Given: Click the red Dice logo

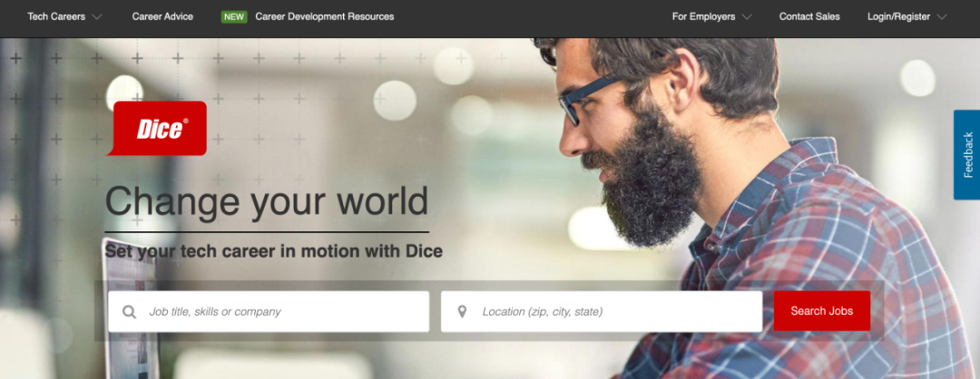Looking at the screenshot, I should click(157, 128).
